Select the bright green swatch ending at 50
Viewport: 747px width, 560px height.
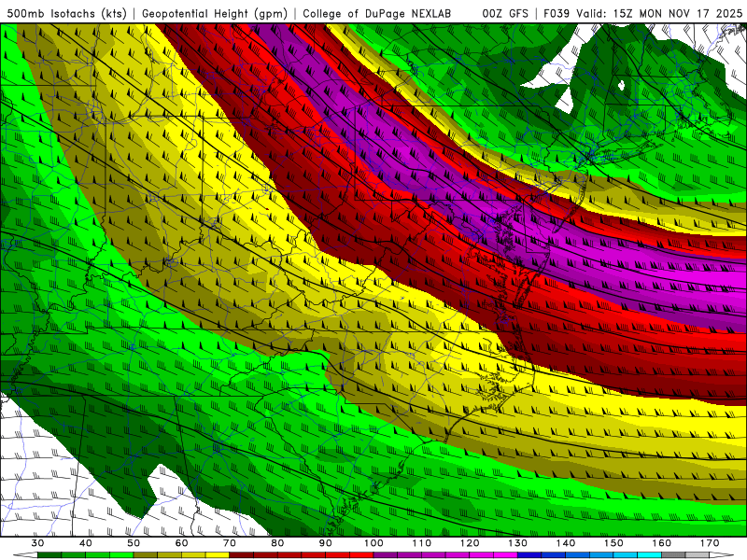[x=121, y=555]
